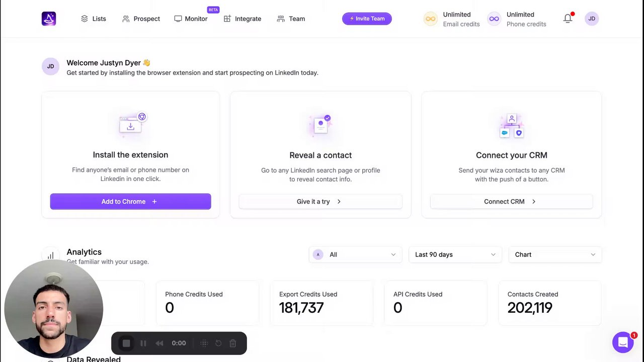Stop the screen recording
Screen dimensions: 644x362
tap(126, 343)
